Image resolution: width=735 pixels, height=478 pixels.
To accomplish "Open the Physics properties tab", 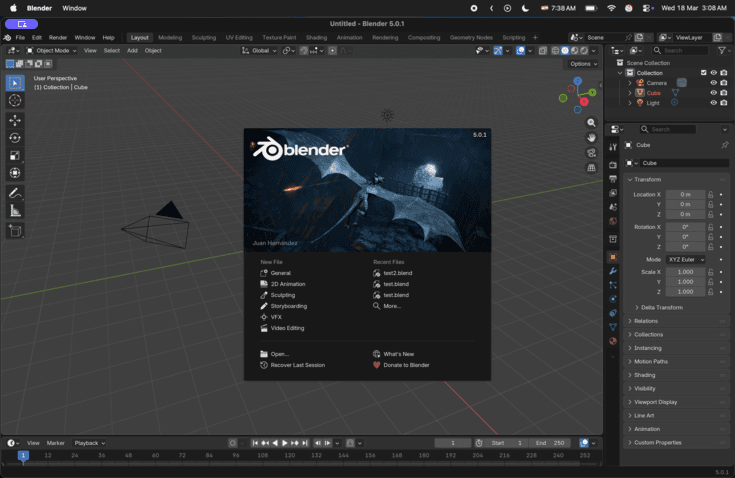I will tap(613, 299).
